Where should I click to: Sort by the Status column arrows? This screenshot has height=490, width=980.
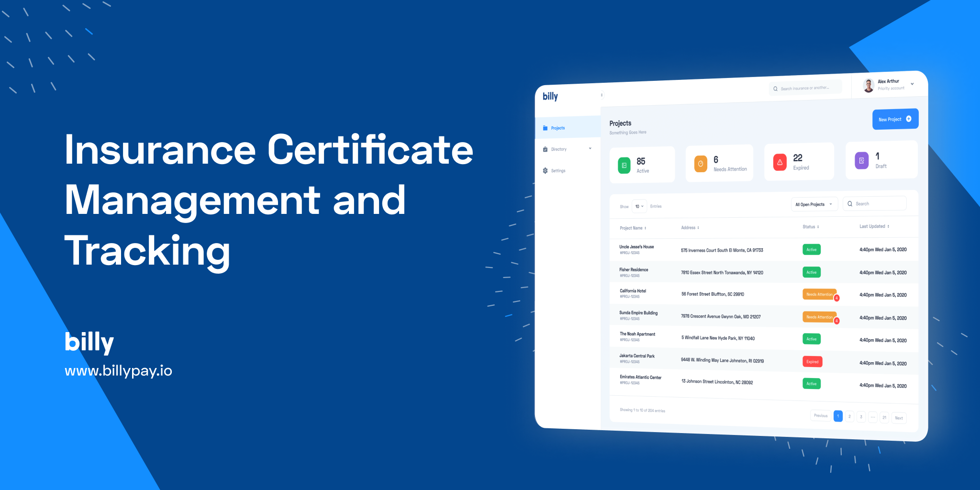click(818, 227)
